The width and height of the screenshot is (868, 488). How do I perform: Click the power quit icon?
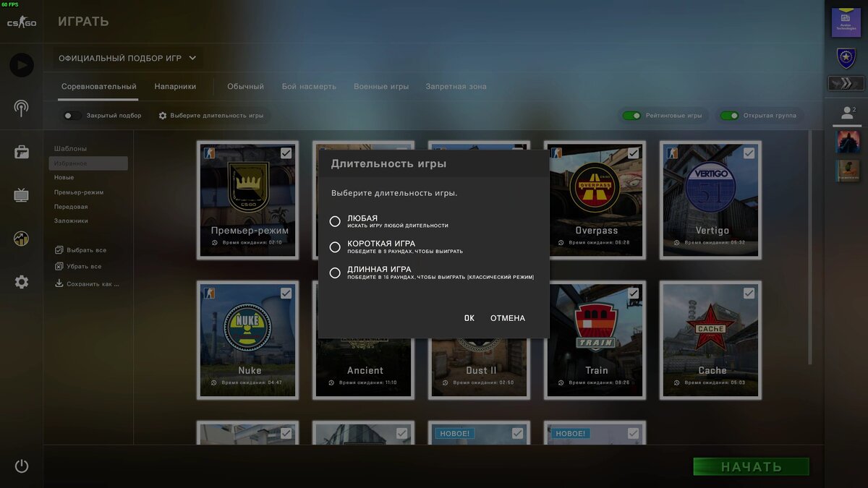click(22, 466)
